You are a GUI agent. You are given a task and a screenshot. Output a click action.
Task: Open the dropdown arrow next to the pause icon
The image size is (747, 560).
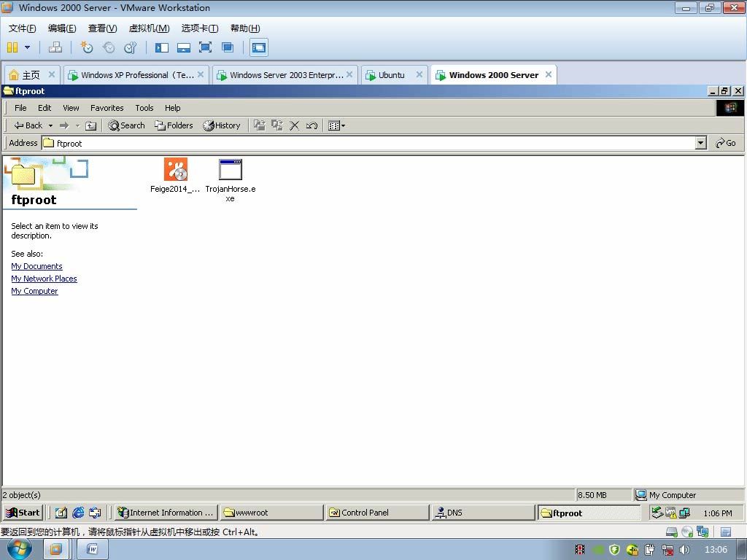pos(27,47)
